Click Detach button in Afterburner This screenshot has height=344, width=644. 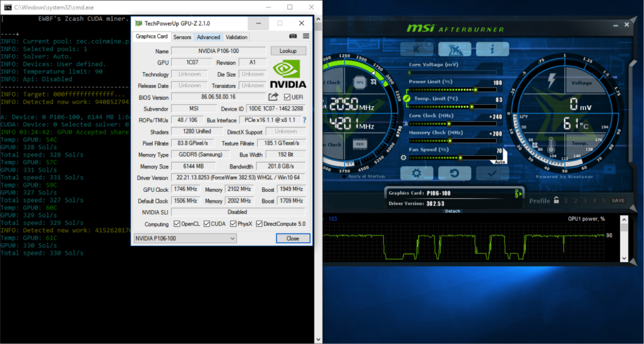(x=452, y=211)
